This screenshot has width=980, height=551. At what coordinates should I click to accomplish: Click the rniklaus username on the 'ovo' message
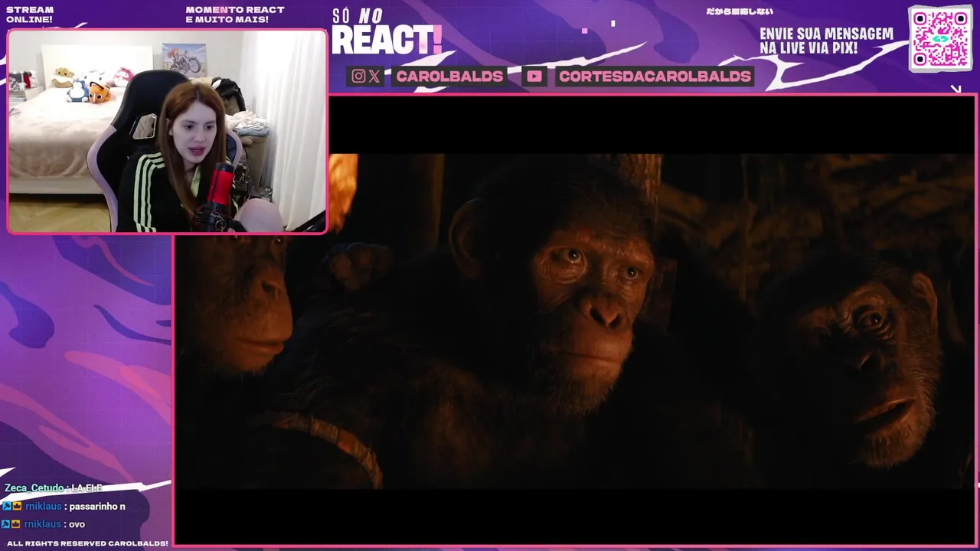click(x=43, y=523)
